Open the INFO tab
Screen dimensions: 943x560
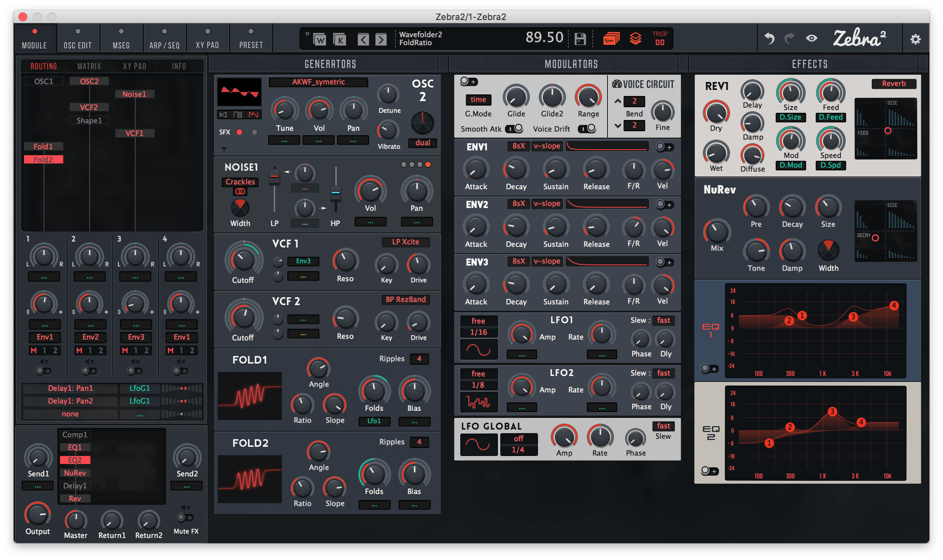179,66
